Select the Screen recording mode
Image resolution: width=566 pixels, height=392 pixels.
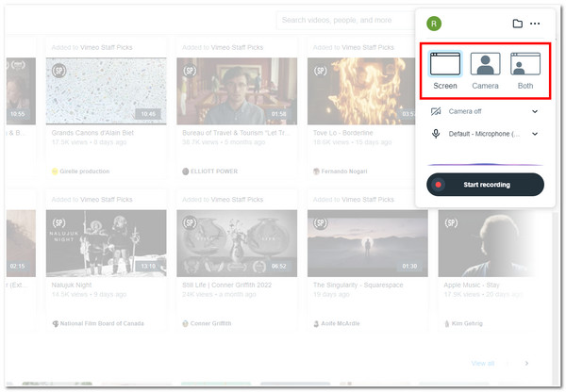click(x=445, y=71)
